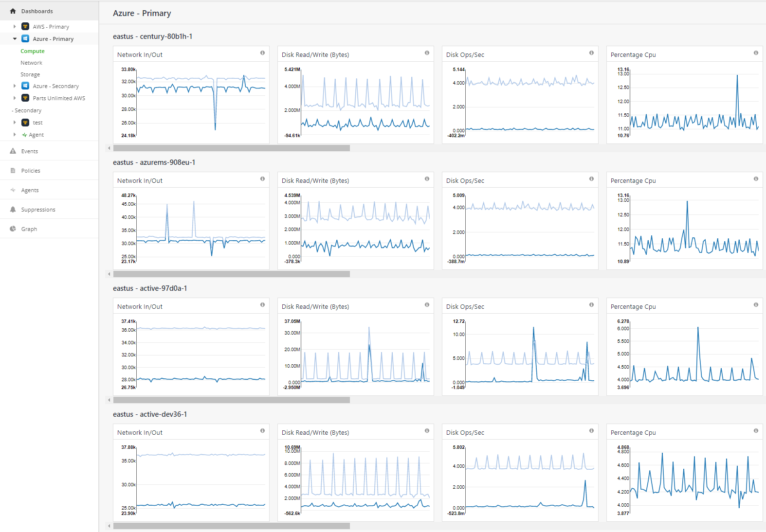Open info icon on azurems-908eu-1 Disk Read/Write
The height and width of the screenshot is (532, 766).
pyautogui.click(x=427, y=179)
